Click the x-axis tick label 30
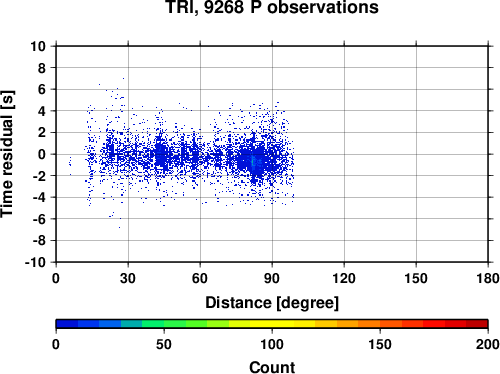500x374 pixels. 128,278
